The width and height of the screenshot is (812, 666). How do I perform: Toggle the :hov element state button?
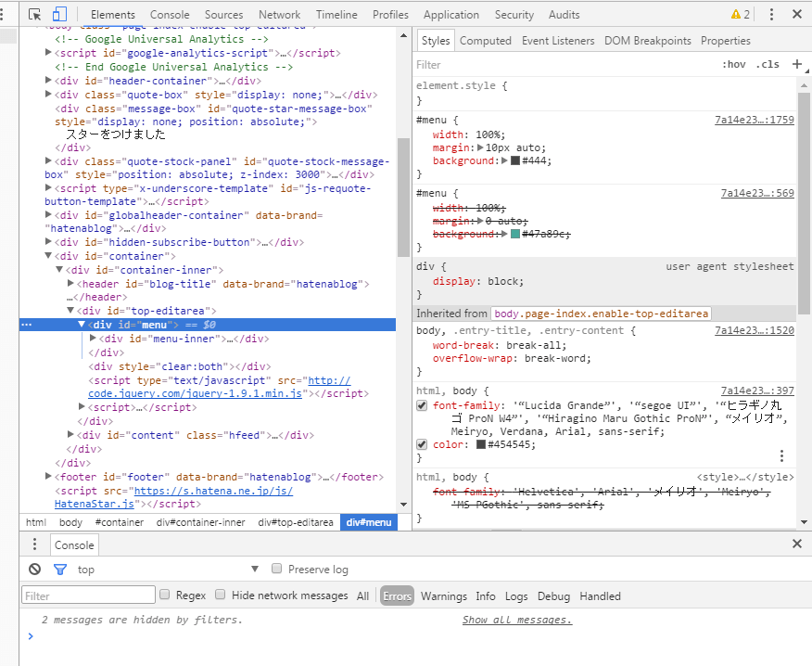click(x=734, y=64)
